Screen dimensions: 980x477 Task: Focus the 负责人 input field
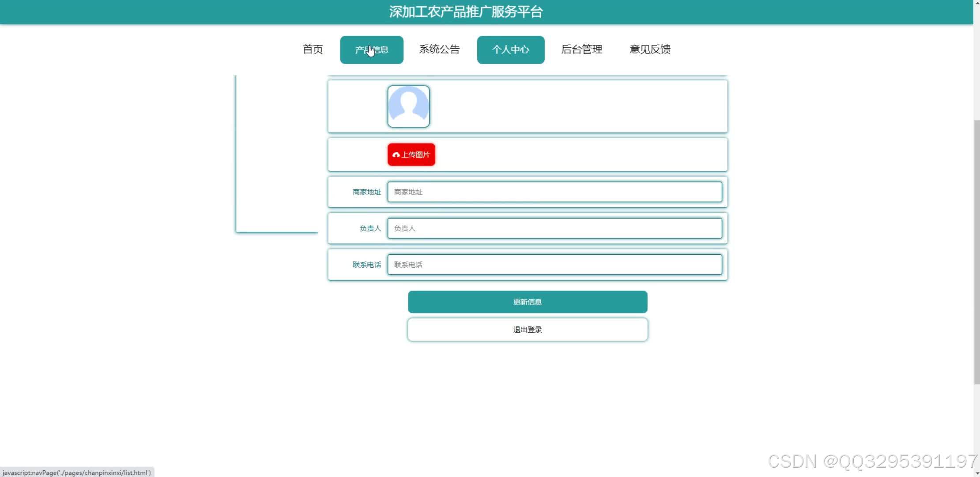point(555,228)
